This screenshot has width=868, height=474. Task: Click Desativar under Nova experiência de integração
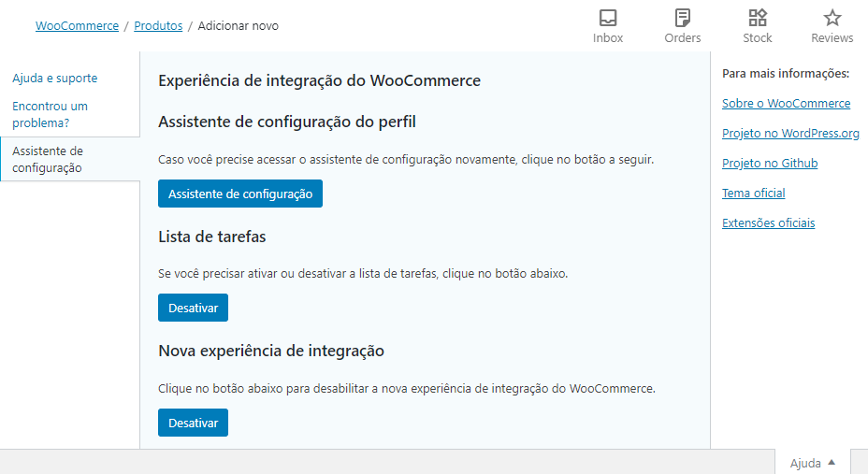click(x=194, y=423)
